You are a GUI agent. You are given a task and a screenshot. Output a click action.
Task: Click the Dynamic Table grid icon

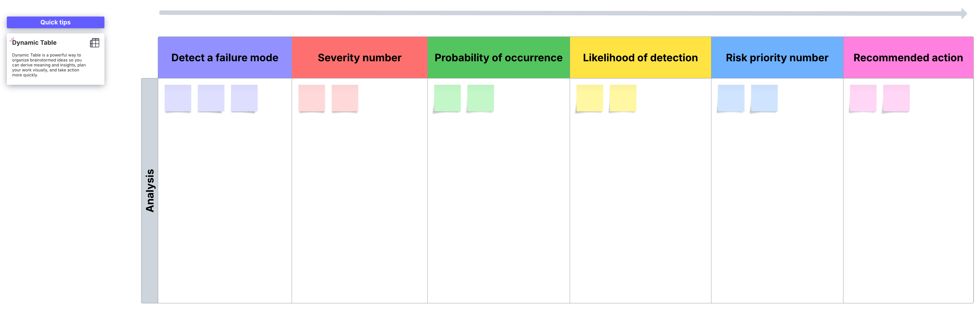click(x=95, y=43)
